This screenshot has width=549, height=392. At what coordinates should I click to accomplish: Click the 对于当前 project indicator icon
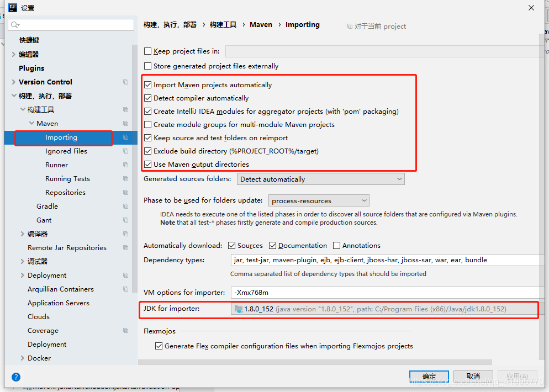pos(351,27)
